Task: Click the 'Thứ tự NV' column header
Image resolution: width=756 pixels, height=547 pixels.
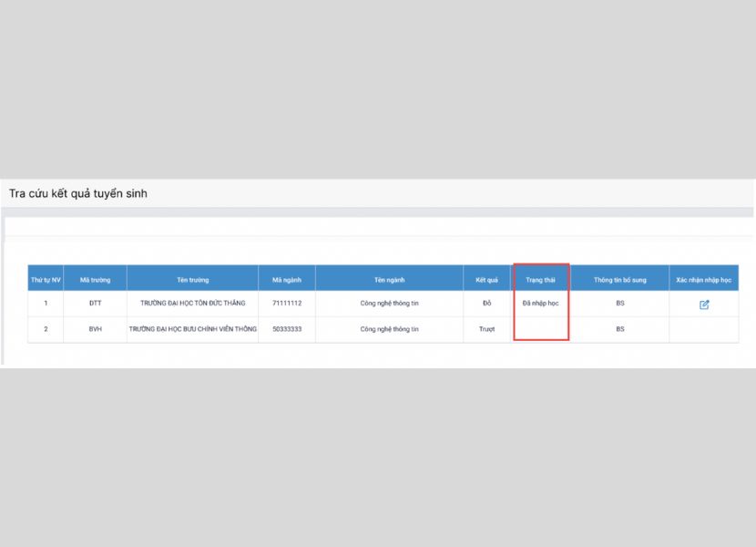Action: point(46,280)
